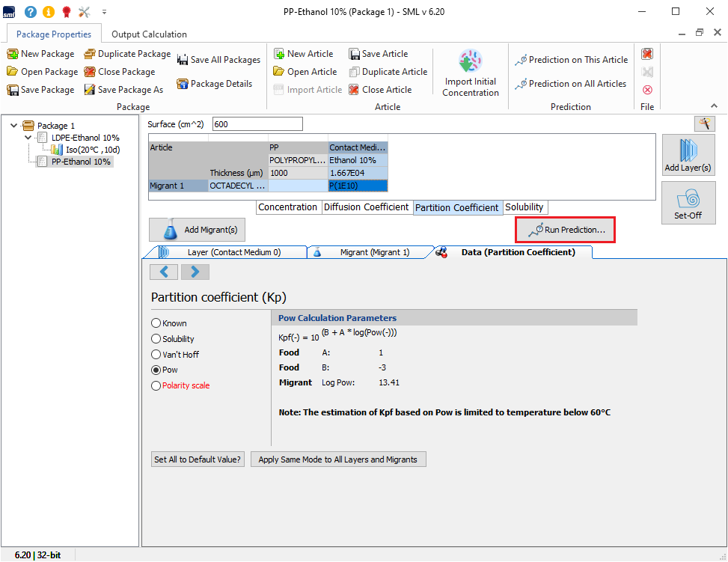The width and height of the screenshot is (728, 562).
Task: Click the Set-Off button
Action: coord(688,203)
